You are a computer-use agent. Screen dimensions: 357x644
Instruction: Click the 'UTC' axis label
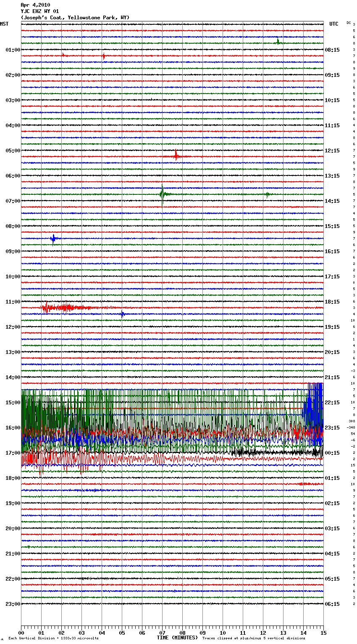[334, 24]
